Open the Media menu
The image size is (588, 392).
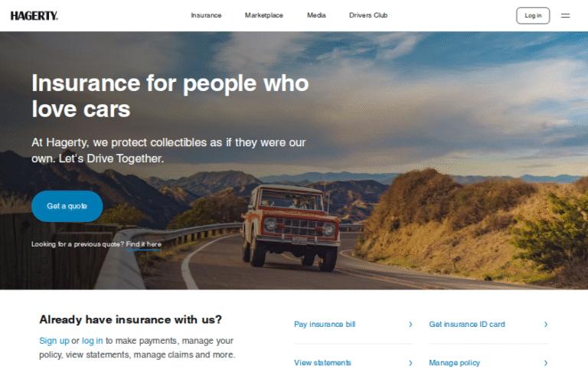(316, 15)
